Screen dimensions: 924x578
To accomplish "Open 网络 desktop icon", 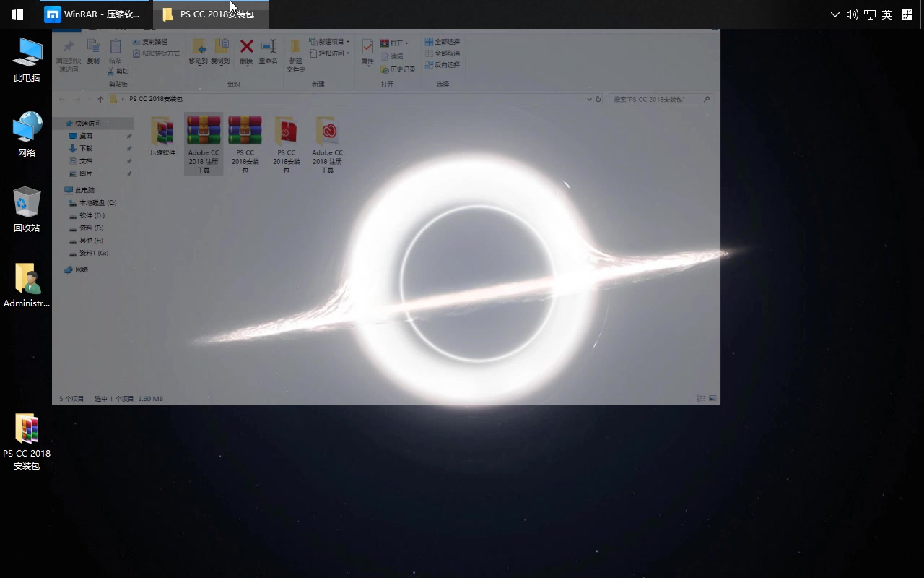I will click(27, 134).
